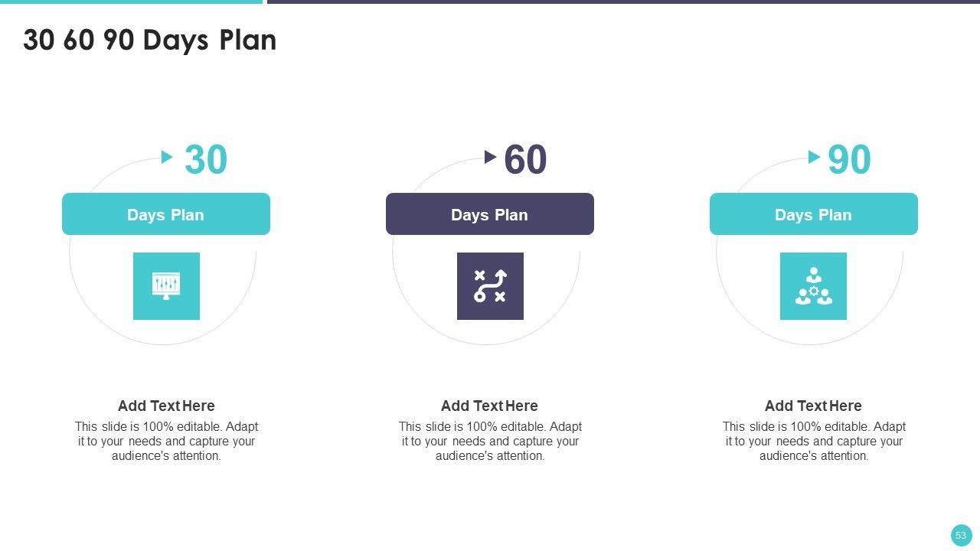Click the large number 30
The height and width of the screenshot is (551, 980).
click(x=206, y=160)
